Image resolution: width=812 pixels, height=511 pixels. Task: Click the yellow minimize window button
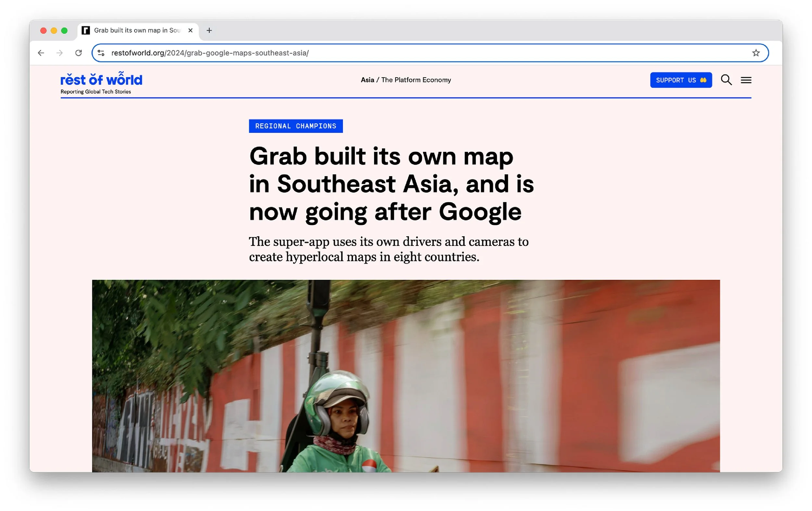tap(54, 31)
